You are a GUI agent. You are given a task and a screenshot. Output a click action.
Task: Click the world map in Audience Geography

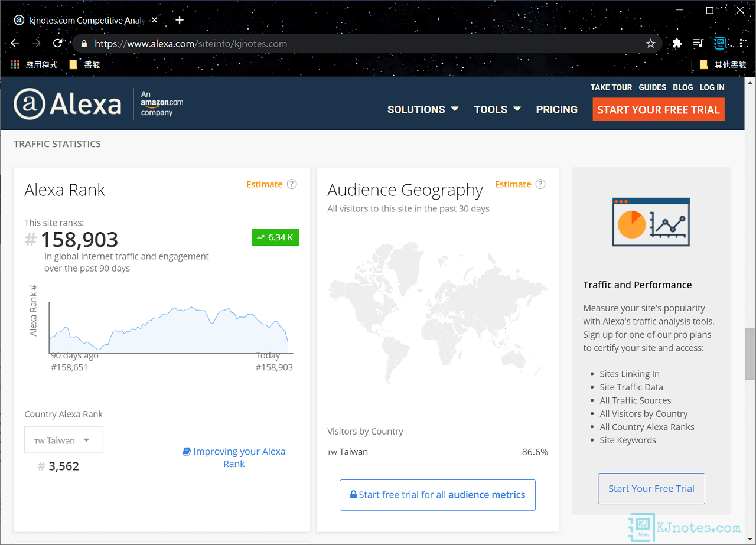click(438, 312)
